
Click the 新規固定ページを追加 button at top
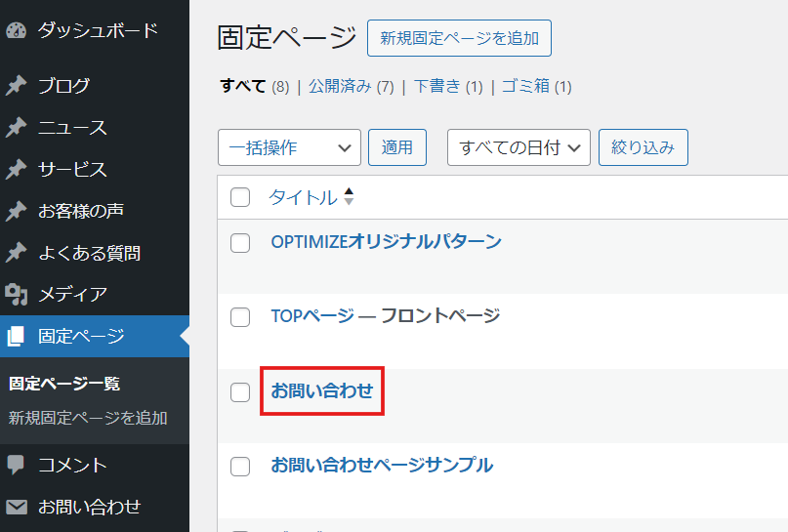pyautogui.click(x=459, y=38)
